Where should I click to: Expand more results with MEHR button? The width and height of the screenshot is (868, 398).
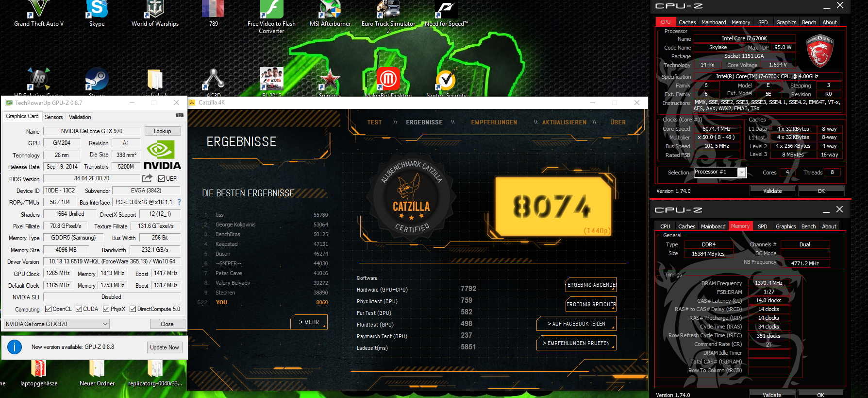coord(309,322)
